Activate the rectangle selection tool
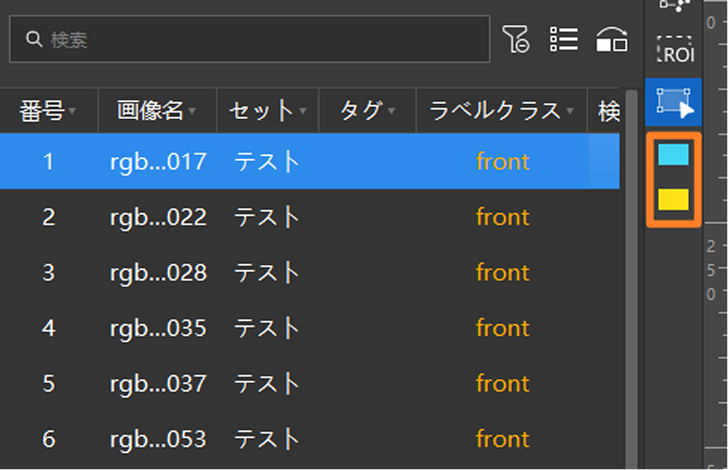This screenshot has height=470, width=728. 674,102
